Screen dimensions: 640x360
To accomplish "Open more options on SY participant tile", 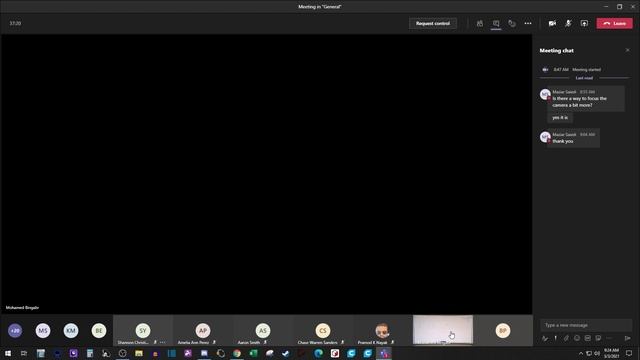I will [x=162, y=342].
